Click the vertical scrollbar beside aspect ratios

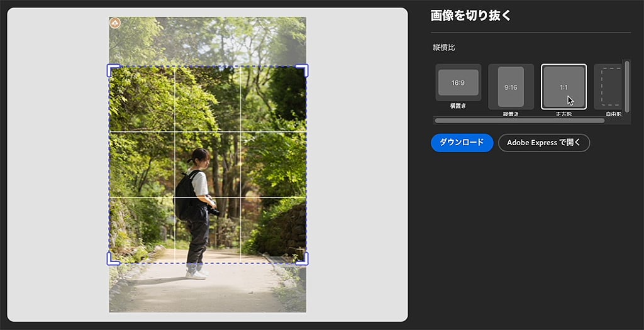tap(627, 86)
